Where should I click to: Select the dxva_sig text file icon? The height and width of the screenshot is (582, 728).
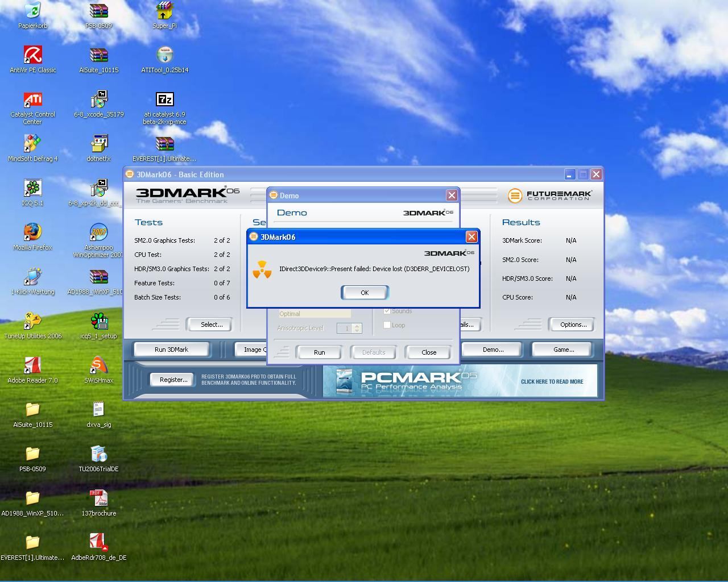click(x=99, y=410)
